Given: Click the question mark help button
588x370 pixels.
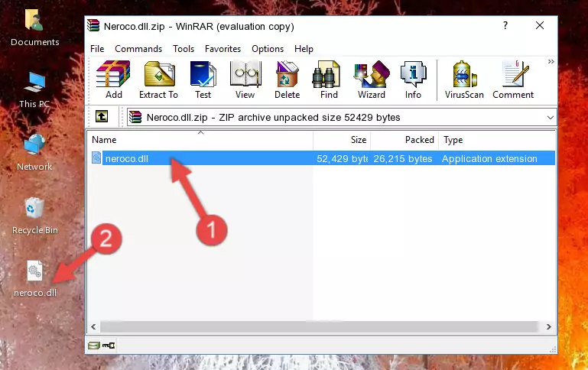Looking at the screenshot, I should pyautogui.click(x=505, y=25).
